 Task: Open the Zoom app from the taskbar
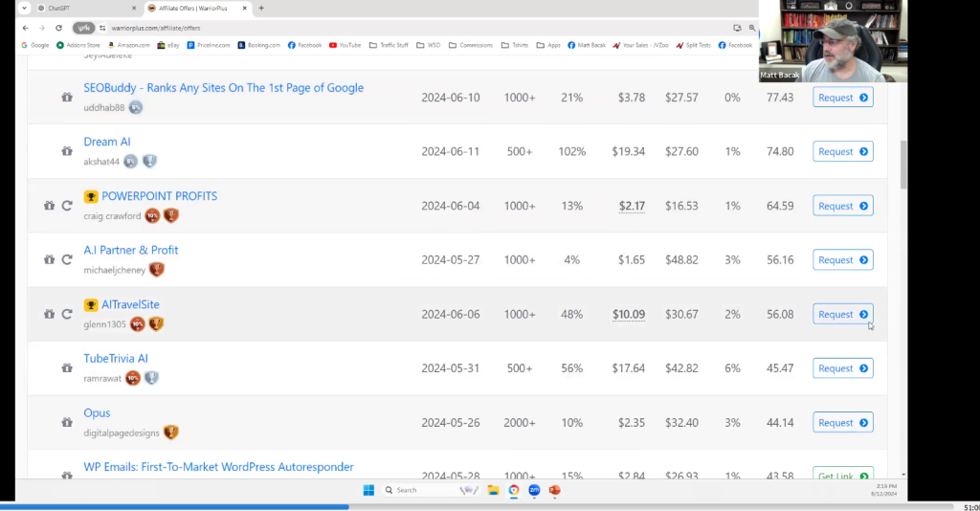pyautogui.click(x=534, y=490)
